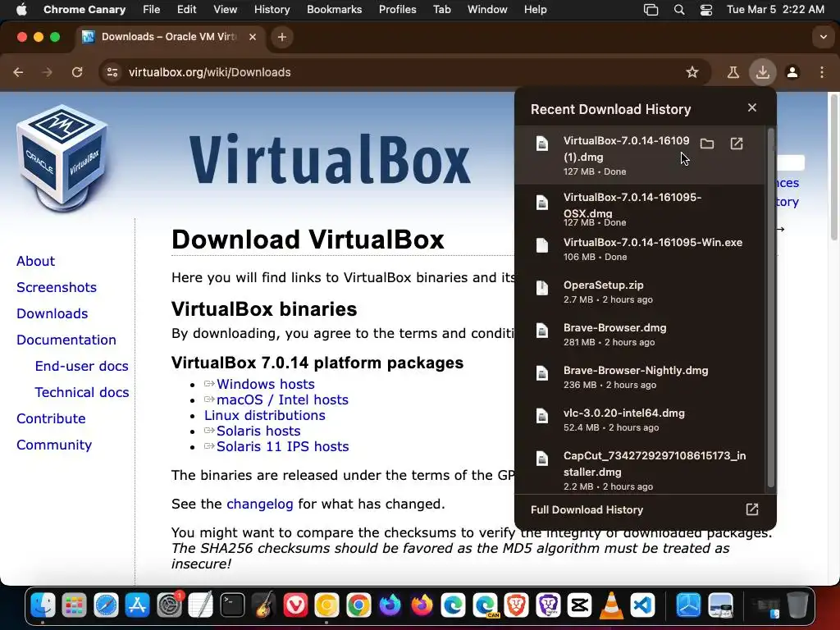Show VirtualBox-7.0.14 (1).dmg in Finder folder

coord(706,144)
